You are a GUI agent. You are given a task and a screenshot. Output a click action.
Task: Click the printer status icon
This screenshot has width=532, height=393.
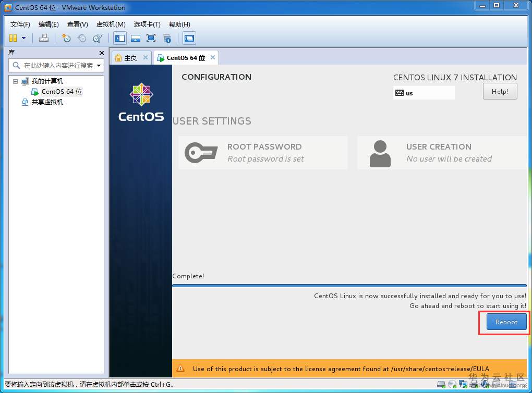click(474, 384)
